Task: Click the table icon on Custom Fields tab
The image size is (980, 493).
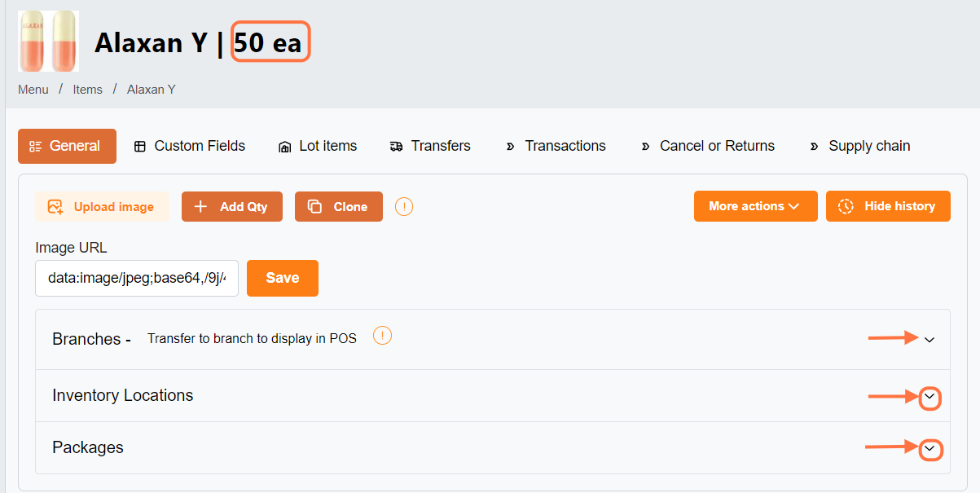Action: (x=140, y=147)
